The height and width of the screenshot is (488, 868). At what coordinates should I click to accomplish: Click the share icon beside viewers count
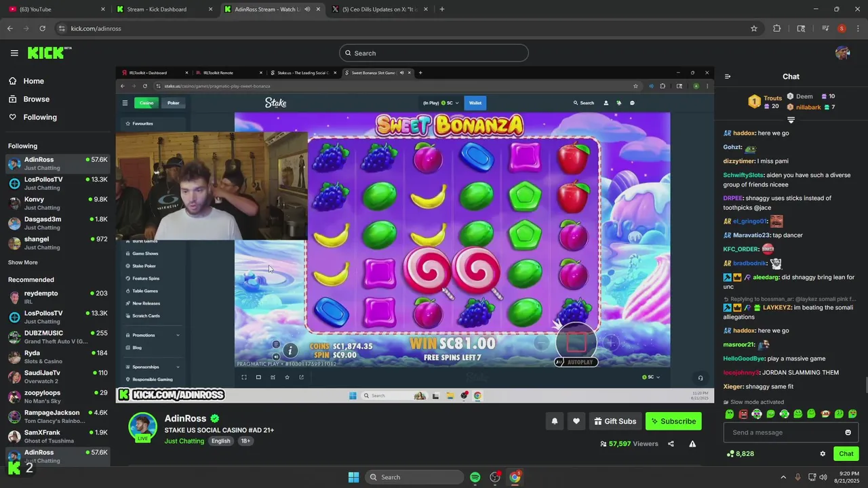point(671,444)
